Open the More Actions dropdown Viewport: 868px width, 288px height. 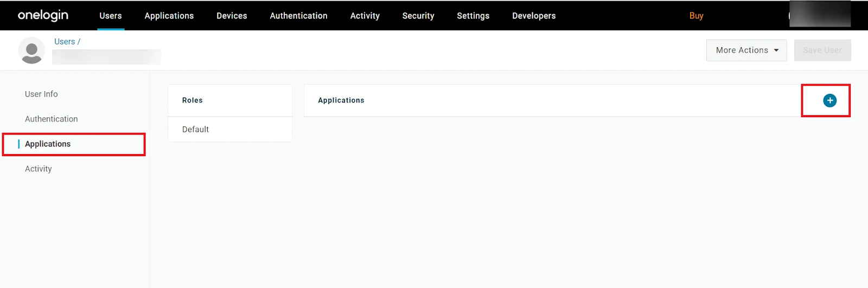pyautogui.click(x=746, y=50)
